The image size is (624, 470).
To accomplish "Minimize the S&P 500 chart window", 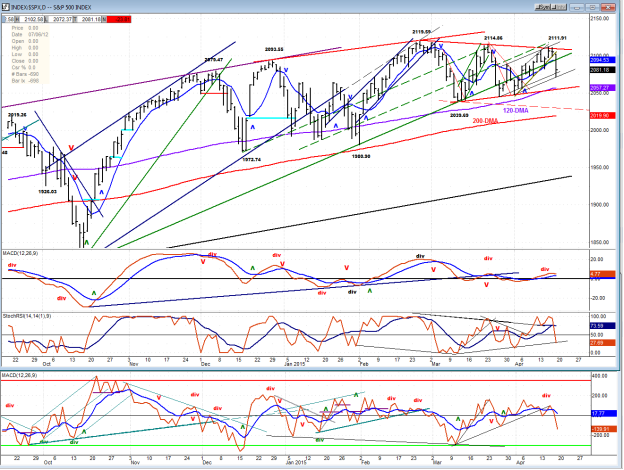I will 577,7.
